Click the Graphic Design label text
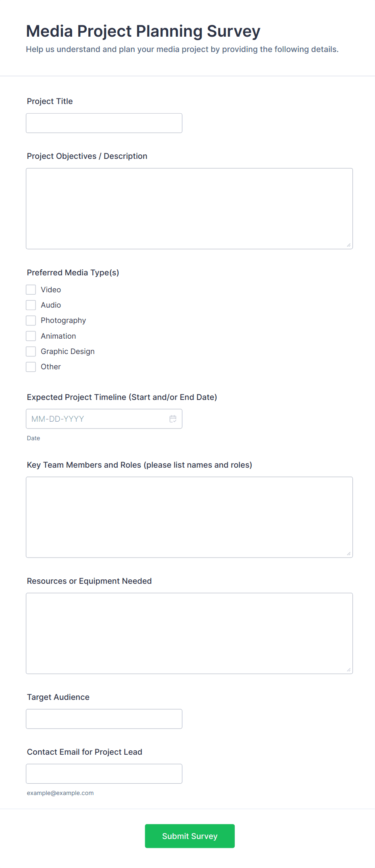Image resolution: width=375 pixels, height=868 pixels. click(x=68, y=352)
